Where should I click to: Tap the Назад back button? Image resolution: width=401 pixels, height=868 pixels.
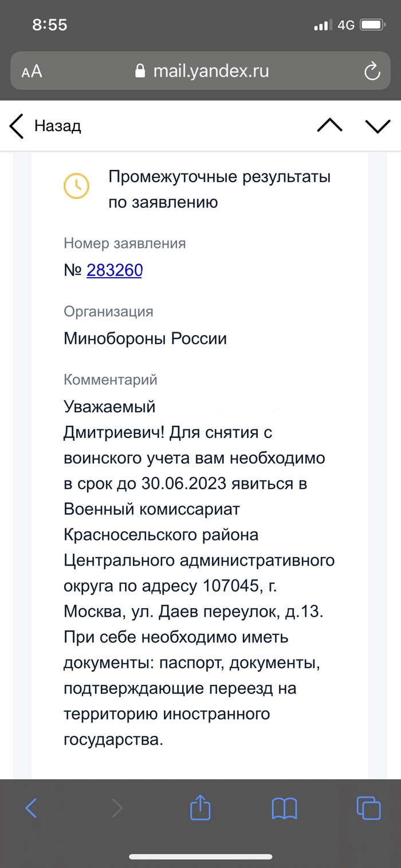click(46, 125)
